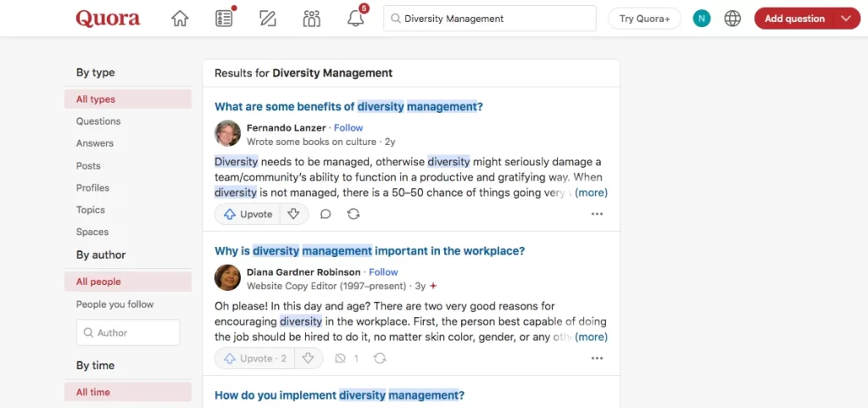The height and width of the screenshot is (408, 868).
Task: Open the profile avatar N
Action: tap(701, 19)
